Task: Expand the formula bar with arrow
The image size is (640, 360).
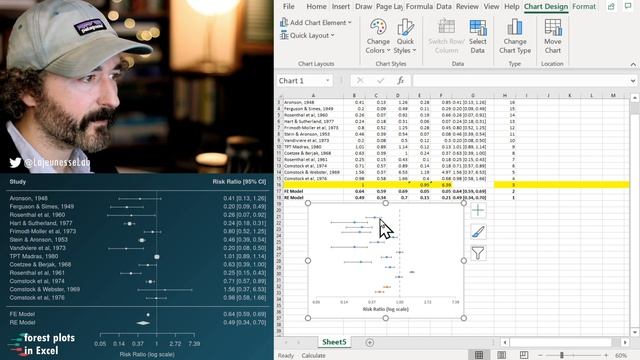Action: pos(633,81)
